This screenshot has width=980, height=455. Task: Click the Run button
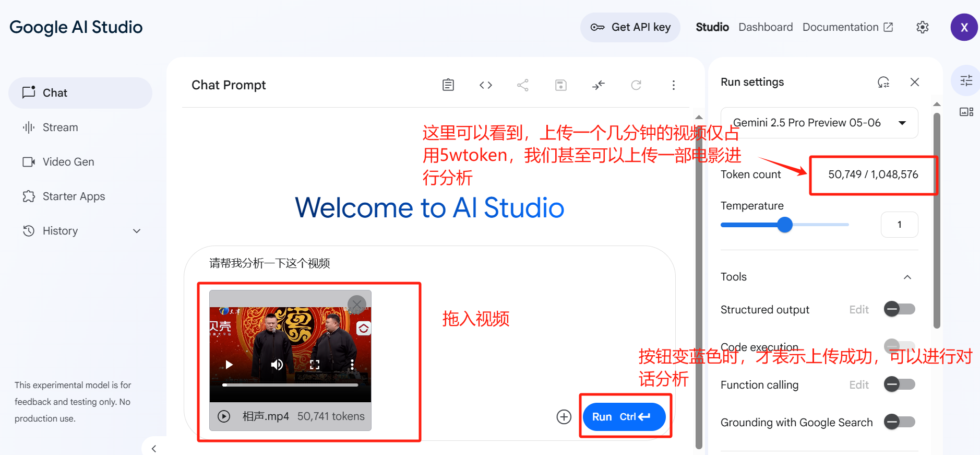[x=624, y=417]
